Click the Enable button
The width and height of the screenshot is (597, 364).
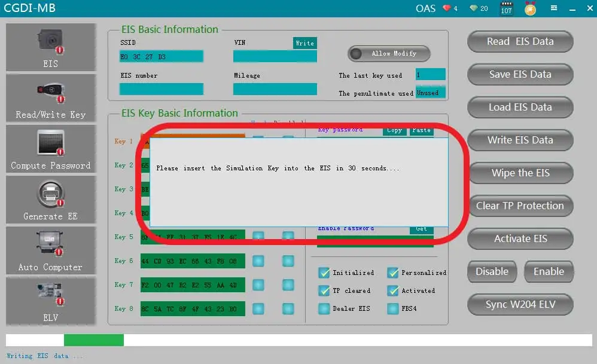click(549, 271)
